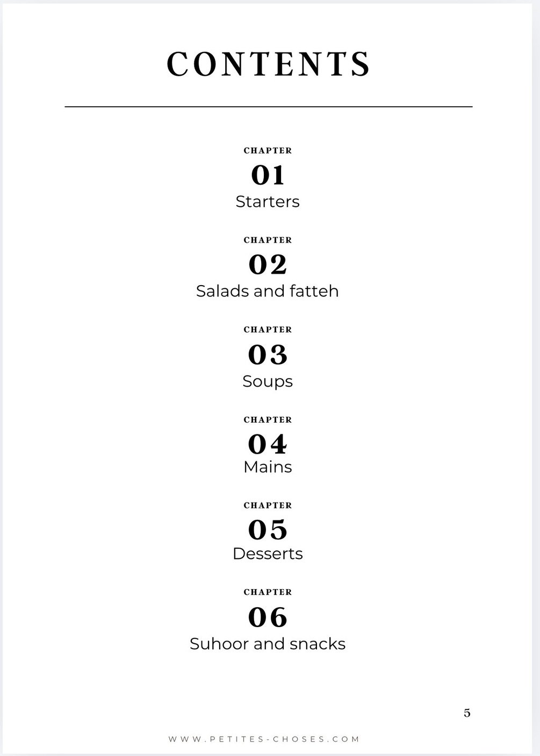The width and height of the screenshot is (540, 756).
Task: Click the horizontal divider line under CONTENTS
Action: pos(268,107)
